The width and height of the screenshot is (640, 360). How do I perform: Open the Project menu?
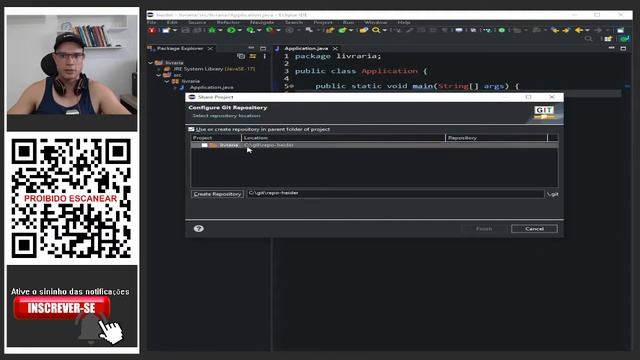pyautogui.click(x=322, y=22)
